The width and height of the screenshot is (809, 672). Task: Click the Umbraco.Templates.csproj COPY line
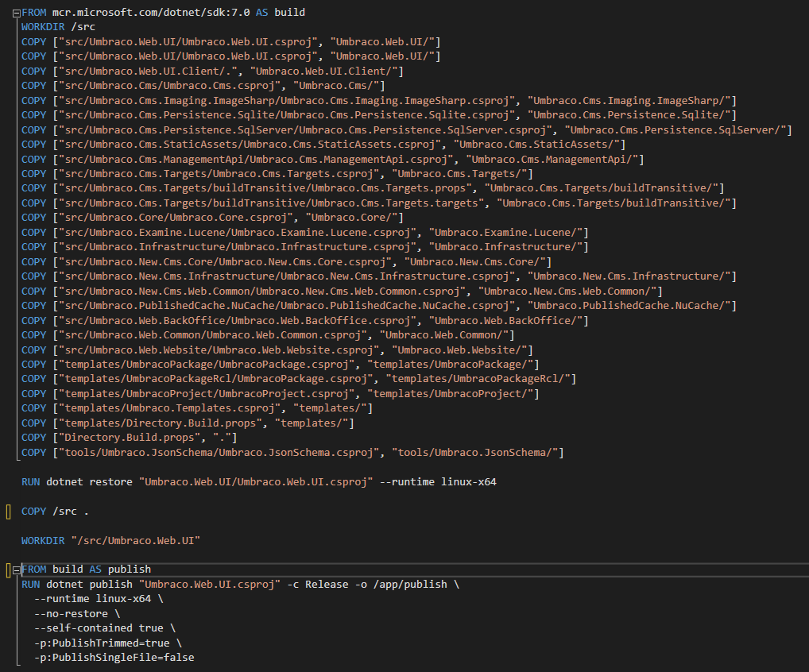(197, 408)
